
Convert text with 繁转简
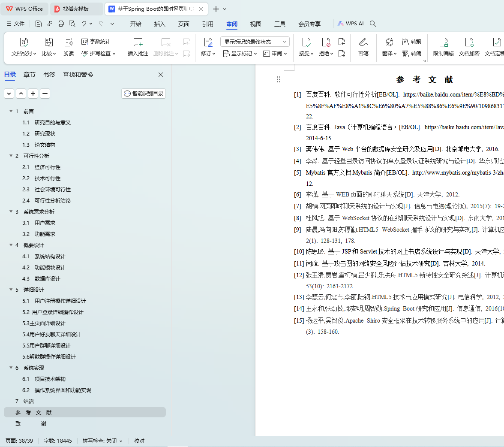412,54
